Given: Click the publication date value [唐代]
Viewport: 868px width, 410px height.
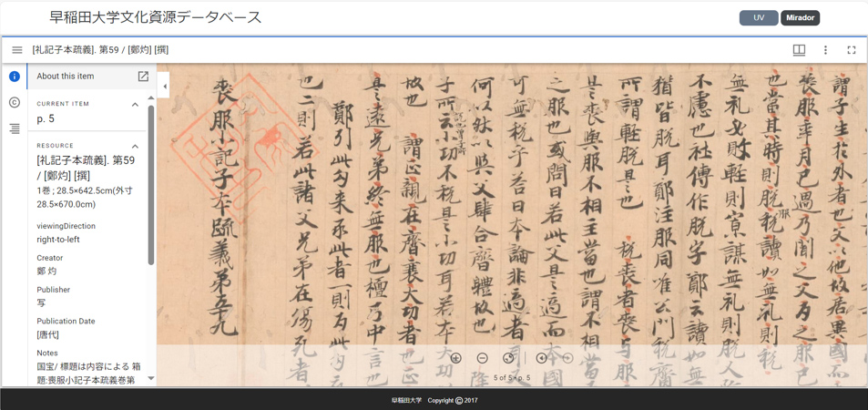Looking at the screenshot, I should 47,334.
